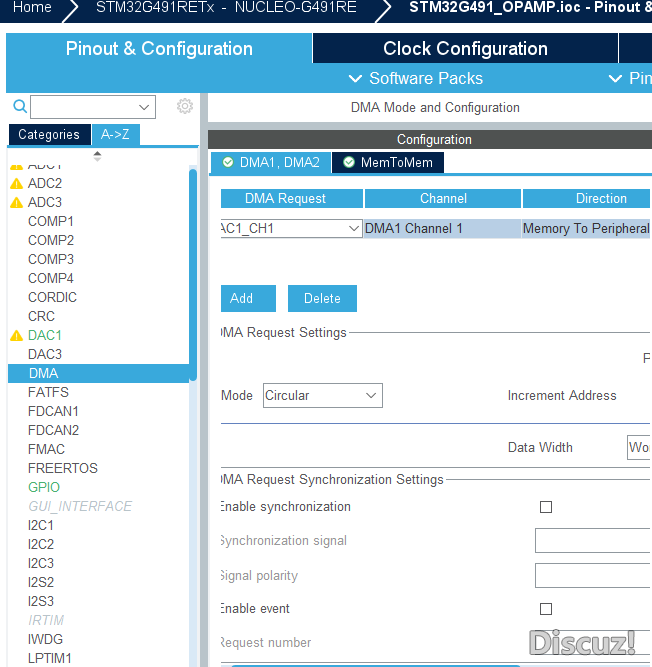This screenshot has height=667, width=652.
Task: Expand the Pinout menu chevron
Action: 615,78
